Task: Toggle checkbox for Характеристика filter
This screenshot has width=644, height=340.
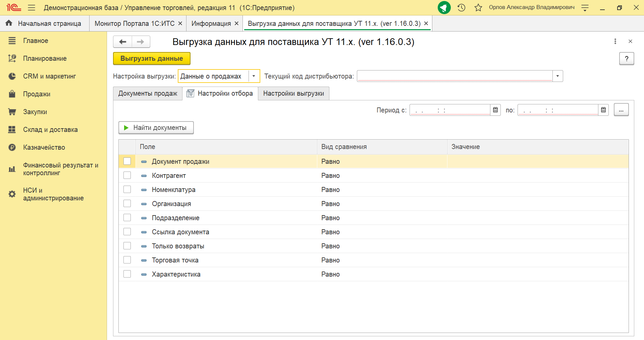Action: (127, 274)
